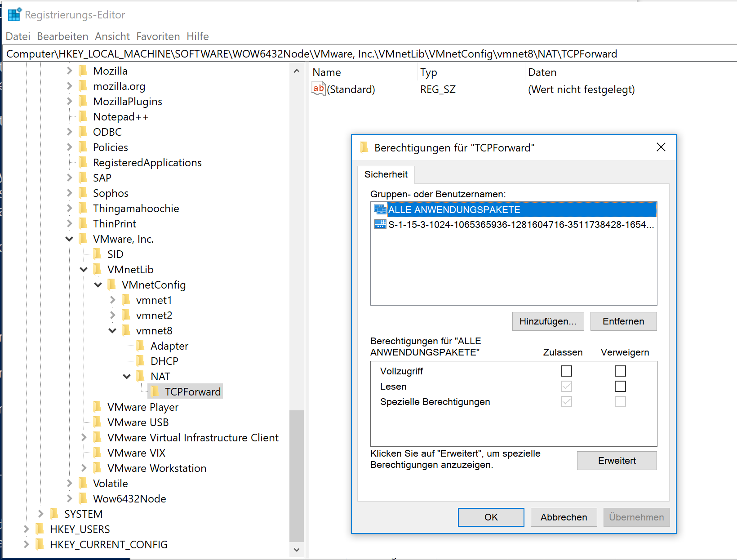Screen dimensions: 737x560
Task: Collapse the VMnetConfig node
Action: click(98, 285)
